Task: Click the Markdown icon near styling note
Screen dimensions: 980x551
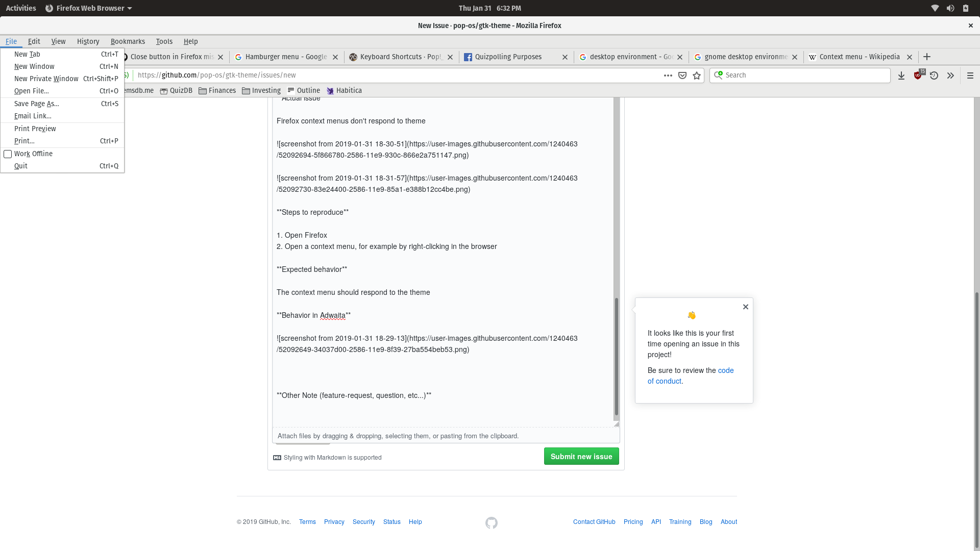Action: pyautogui.click(x=277, y=458)
